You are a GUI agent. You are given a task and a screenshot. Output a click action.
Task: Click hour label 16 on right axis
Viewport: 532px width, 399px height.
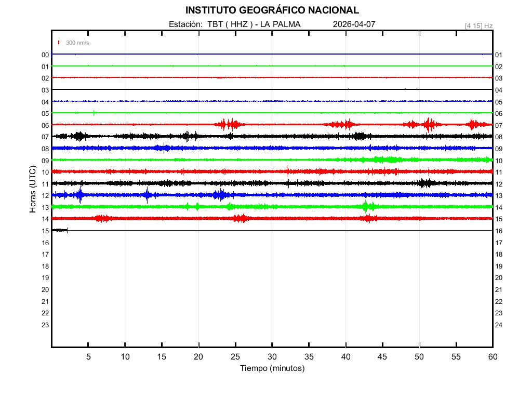(498, 231)
